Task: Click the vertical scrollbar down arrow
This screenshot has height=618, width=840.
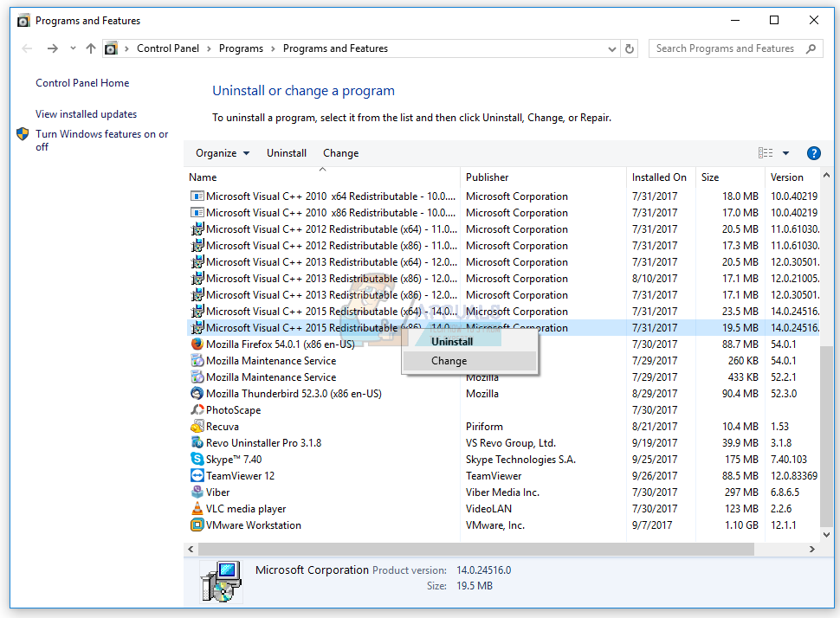Action: click(x=826, y=534)
